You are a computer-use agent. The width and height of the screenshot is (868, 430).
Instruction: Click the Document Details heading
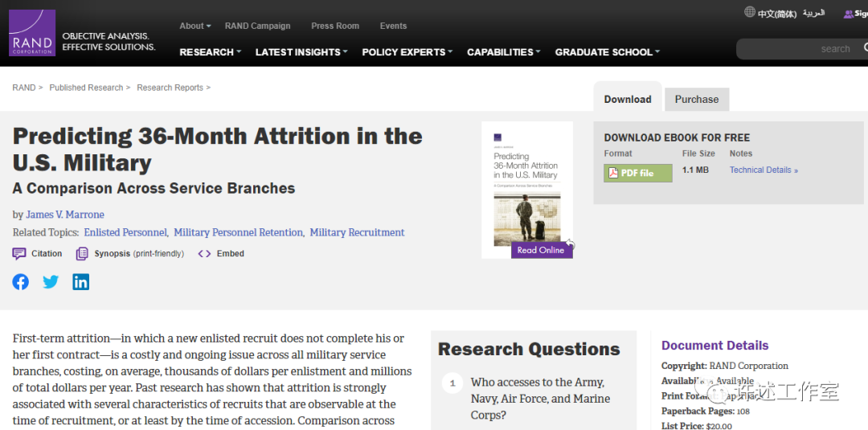click(x=714, y=346)
